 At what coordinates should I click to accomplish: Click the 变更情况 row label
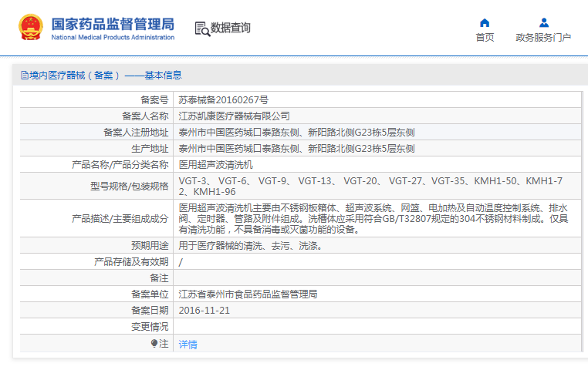pos(150,327)
